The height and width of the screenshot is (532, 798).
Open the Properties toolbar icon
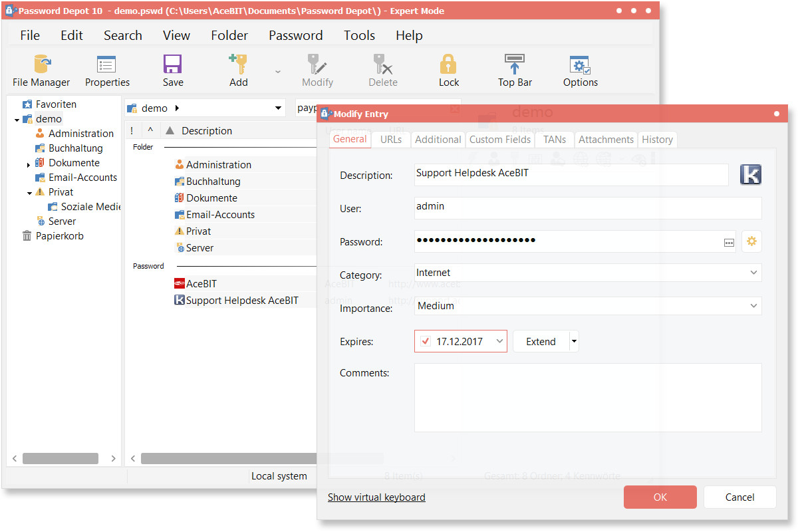point(107,71)
